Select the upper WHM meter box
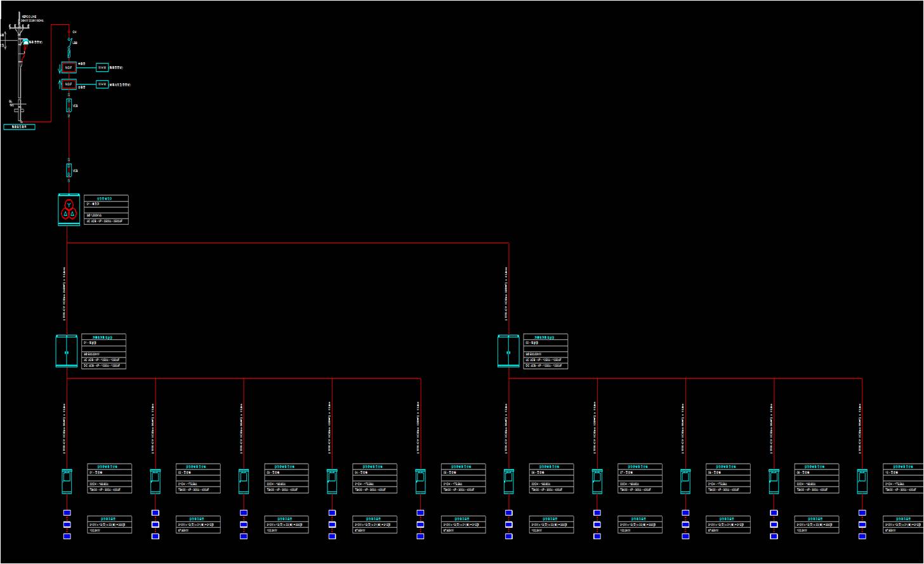This screenshot has width=924, height=564. pyautogui.click(x=102, y=67)
